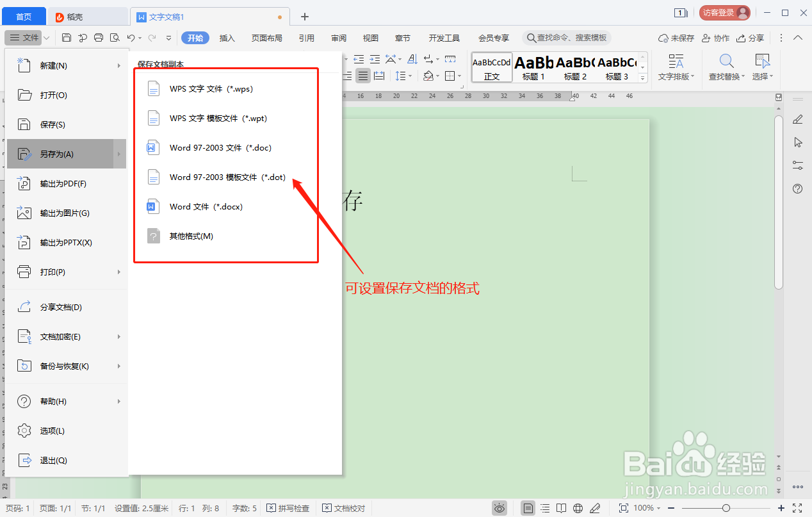Apply the 标题 1 heading style
812x517 pixels.
(x=533, y=67)
